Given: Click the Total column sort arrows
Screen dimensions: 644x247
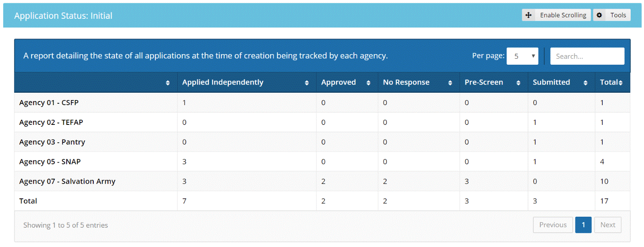Looking at the screenshot, I should click(x=621, y=83).
